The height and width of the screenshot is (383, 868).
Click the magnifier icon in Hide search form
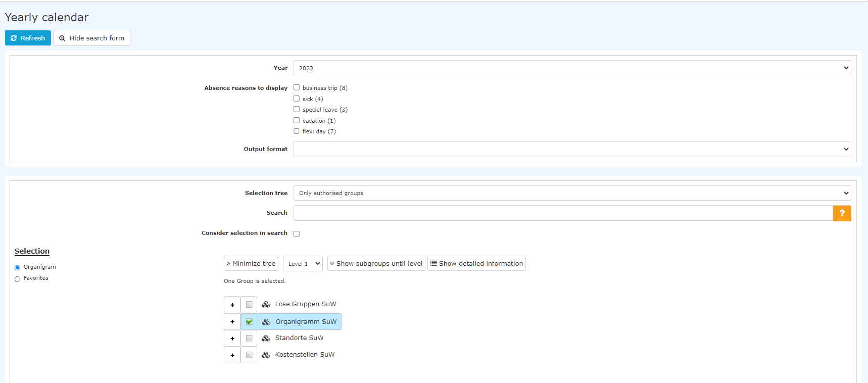tap(62, 38)
